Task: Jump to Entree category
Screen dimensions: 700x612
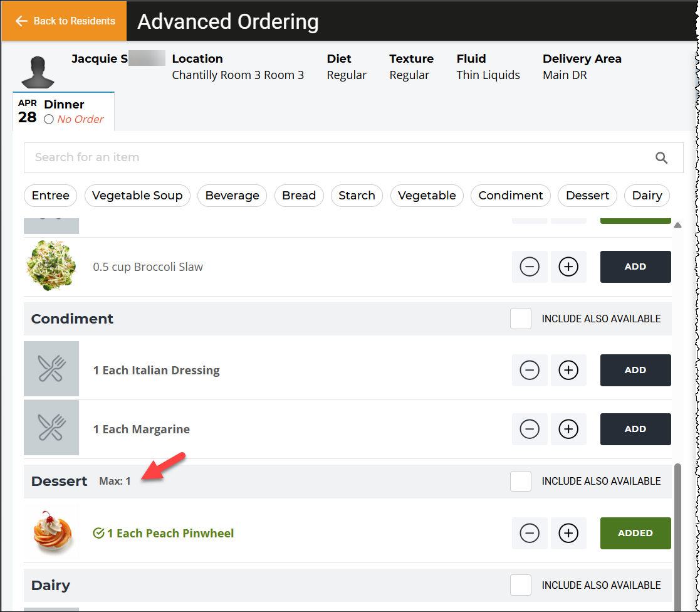Action: click(50, 196)
